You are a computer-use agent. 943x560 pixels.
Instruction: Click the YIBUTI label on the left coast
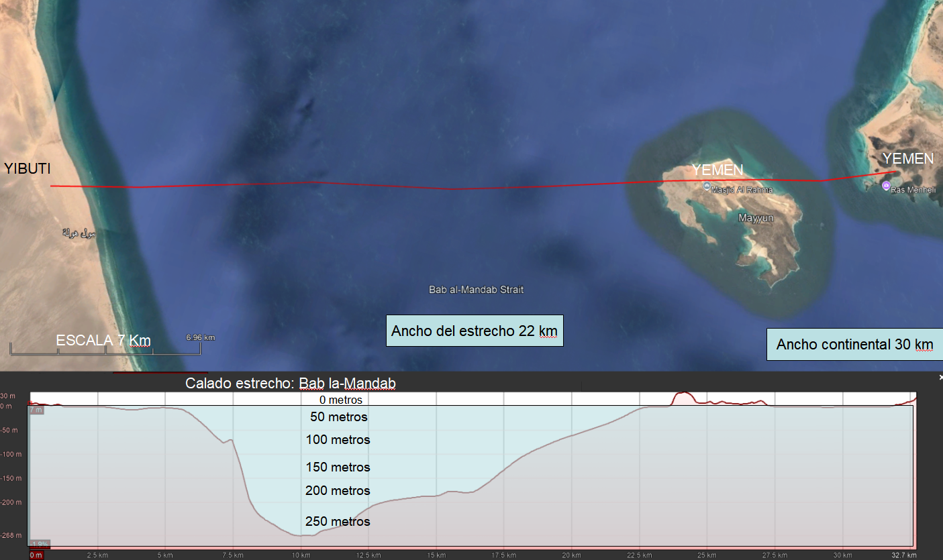click(x=27, y=168)
